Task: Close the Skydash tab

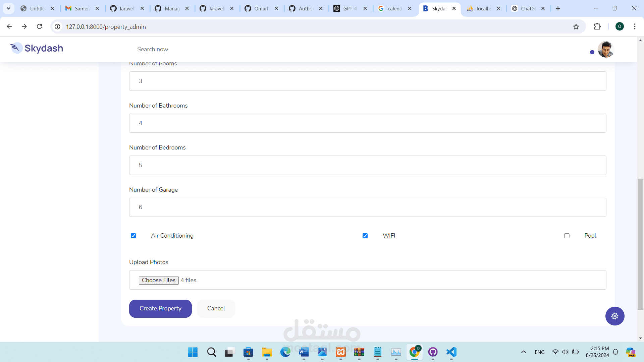Action: 454,8
